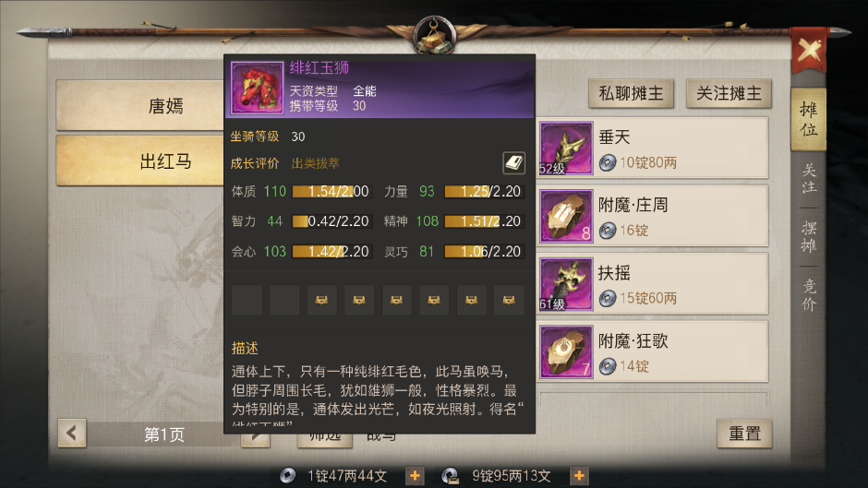Click the last locked skill slot

point(509,300)
